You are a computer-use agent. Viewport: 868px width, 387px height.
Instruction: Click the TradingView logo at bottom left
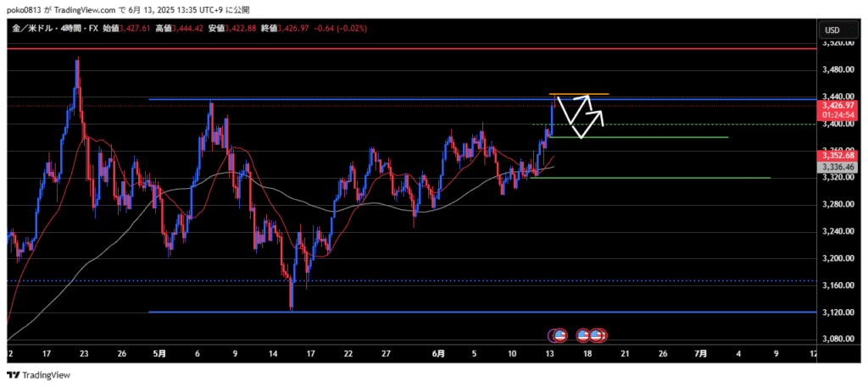click(39, 374)
